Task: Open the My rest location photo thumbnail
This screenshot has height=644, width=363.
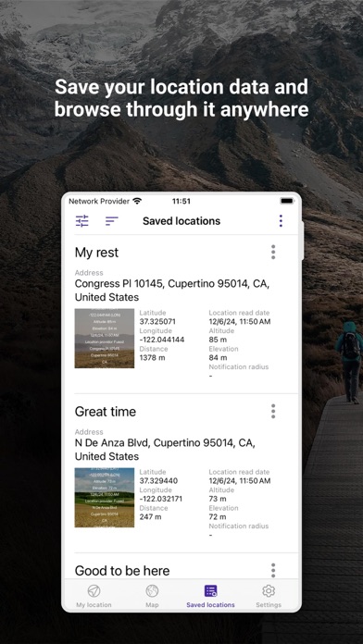Action: (x=105, y=338)
